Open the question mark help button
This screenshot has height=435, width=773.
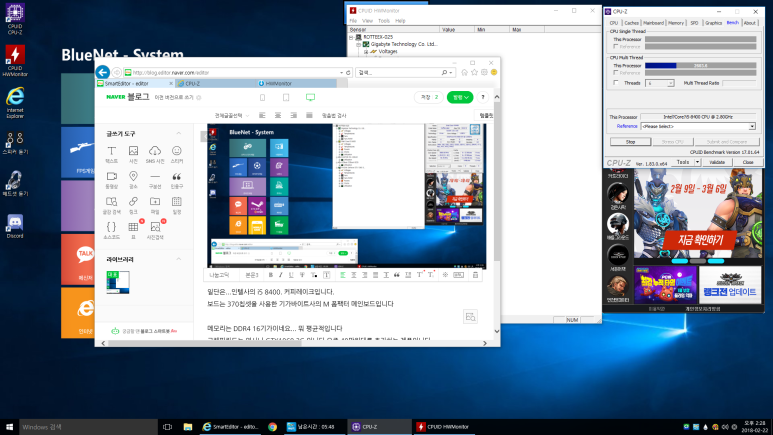pos(483,98)
